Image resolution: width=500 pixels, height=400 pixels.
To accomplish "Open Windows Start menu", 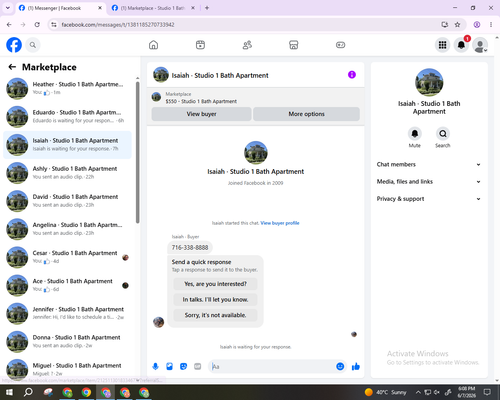I will pos(9,392).
